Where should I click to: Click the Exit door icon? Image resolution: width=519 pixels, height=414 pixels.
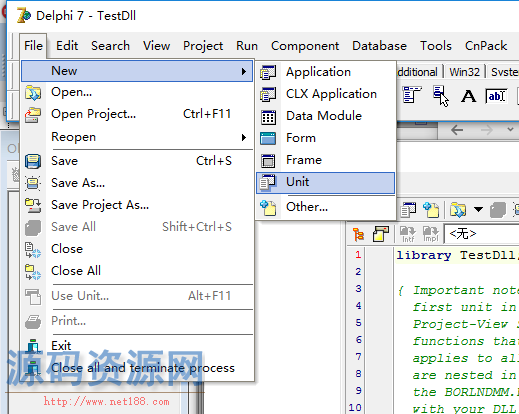pyautogui.click(x=33, y=346)
